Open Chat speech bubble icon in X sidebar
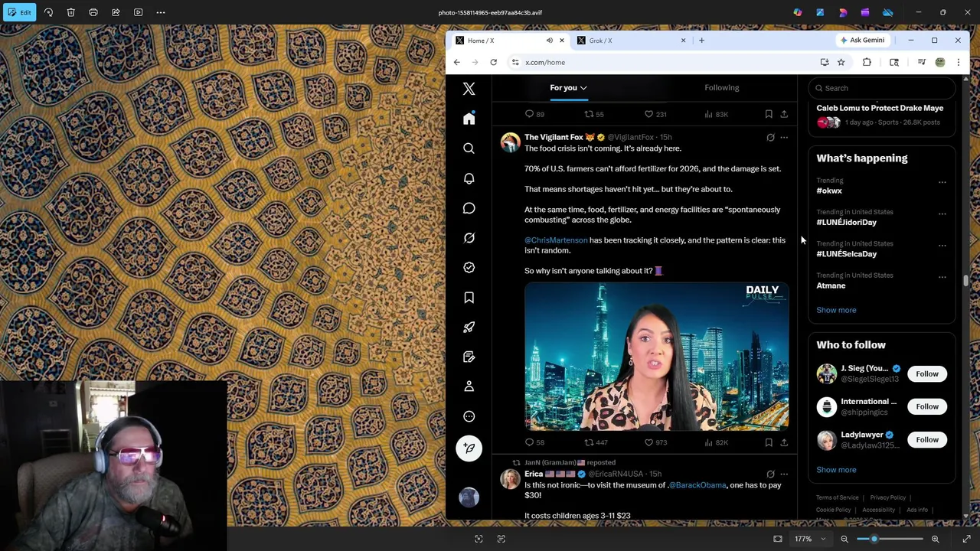 point(469,208)
